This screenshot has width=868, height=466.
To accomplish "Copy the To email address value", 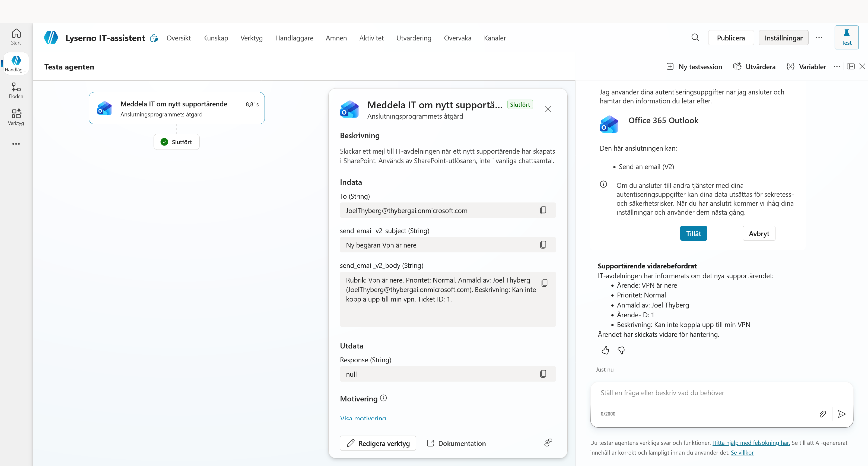I will 543,210.
